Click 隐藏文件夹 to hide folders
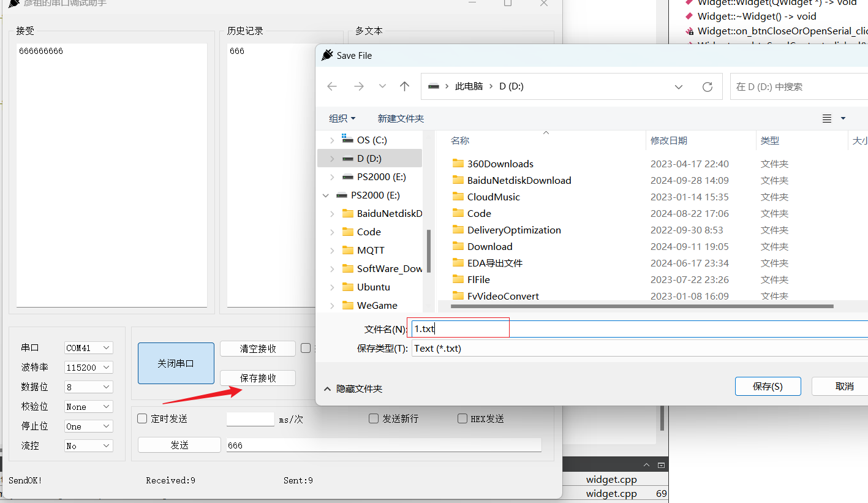 click(x=353, y=388)
